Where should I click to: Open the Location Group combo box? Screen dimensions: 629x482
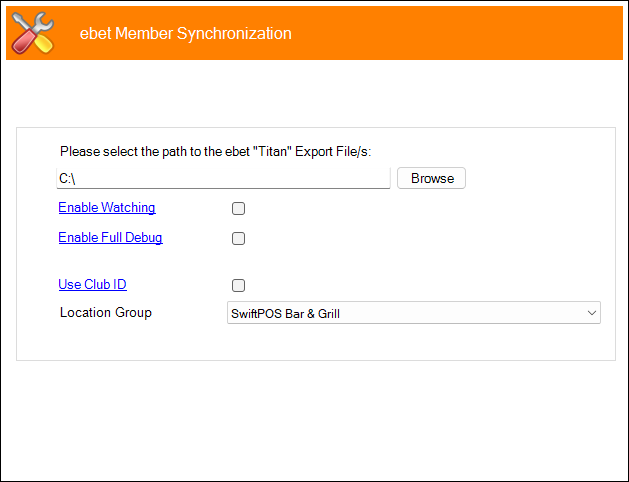coord(414,313)
